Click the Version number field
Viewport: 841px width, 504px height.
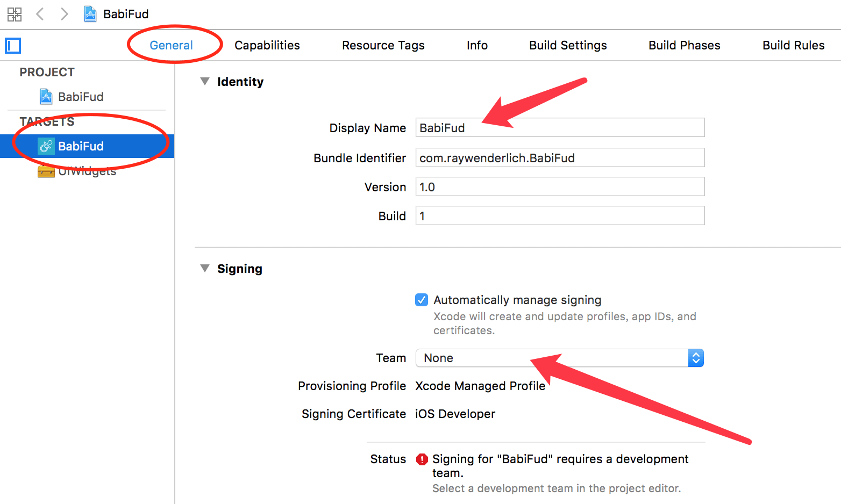pos(560,187)
